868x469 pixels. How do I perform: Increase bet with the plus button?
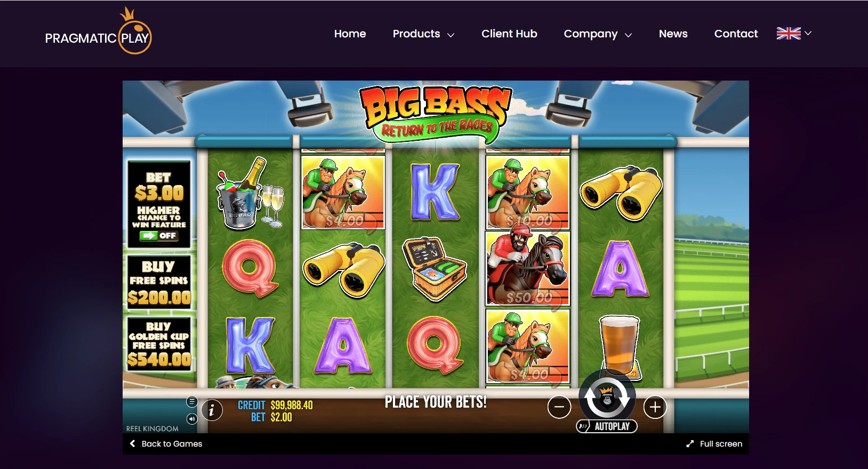tap(655, 408)
